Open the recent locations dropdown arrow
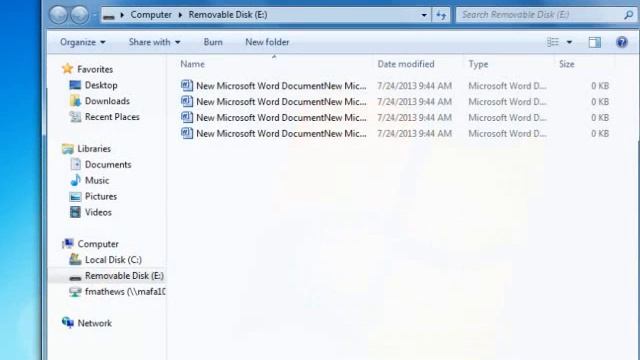 tap(94, 15)
